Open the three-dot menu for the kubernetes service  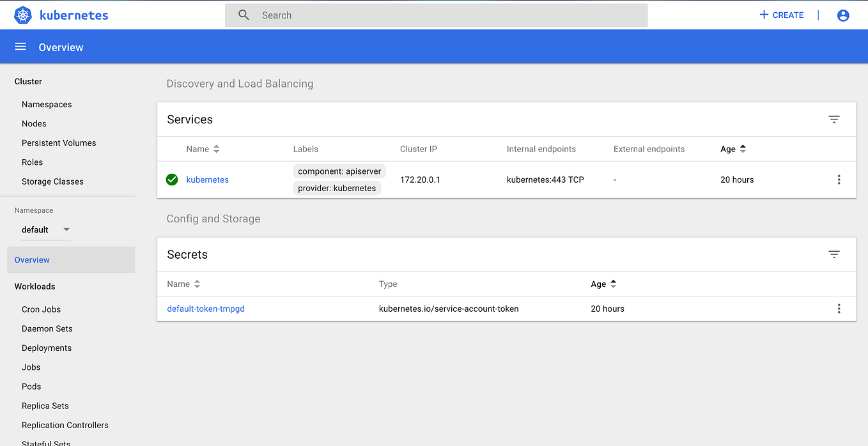[839, 180]
